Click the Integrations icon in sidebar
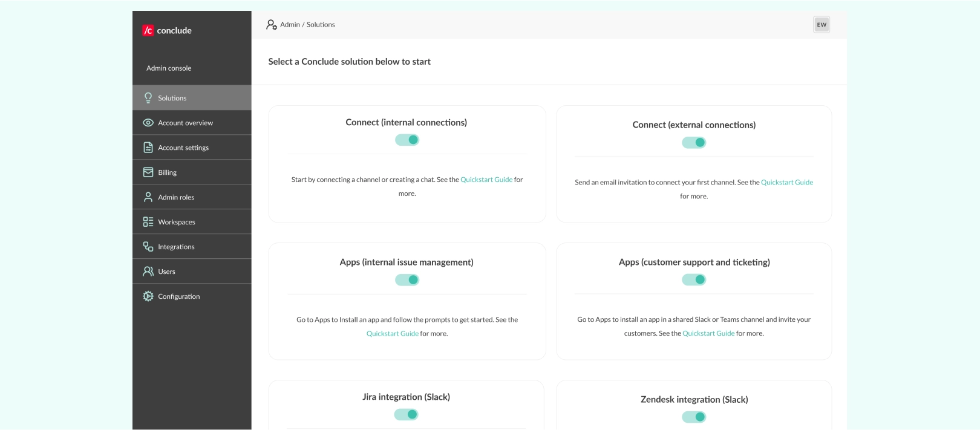The height and width of the screenshot is (430, 980). click(x=148, y=247)
